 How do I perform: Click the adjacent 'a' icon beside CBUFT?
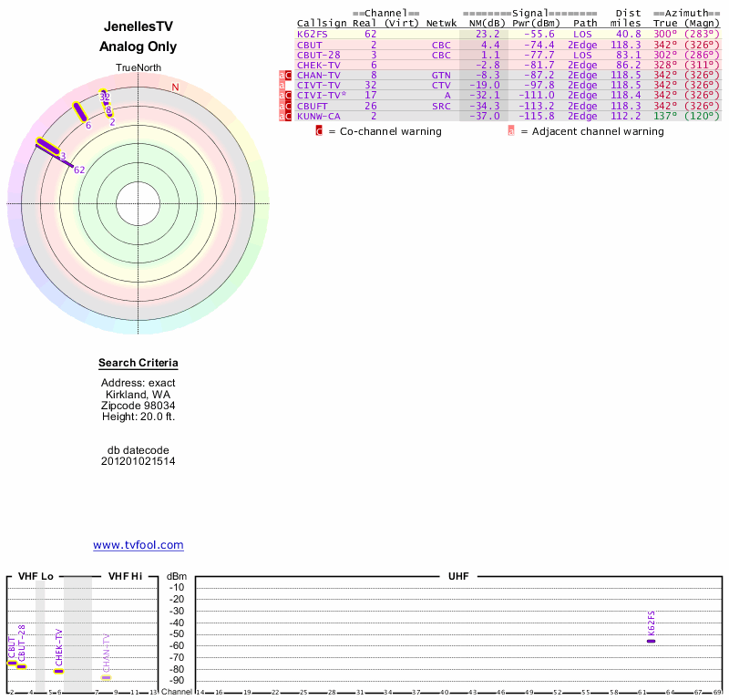(x=282, y=106)
